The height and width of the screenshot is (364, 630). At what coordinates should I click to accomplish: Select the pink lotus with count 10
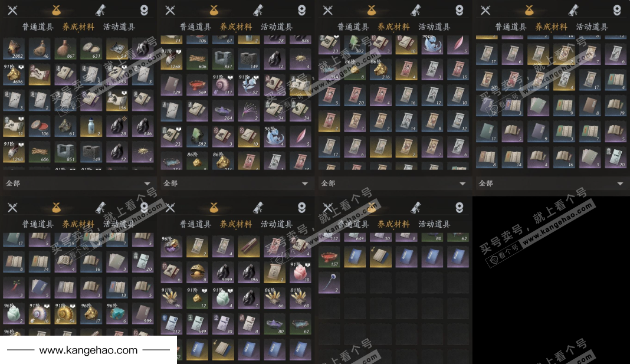[x=300, y=273]
